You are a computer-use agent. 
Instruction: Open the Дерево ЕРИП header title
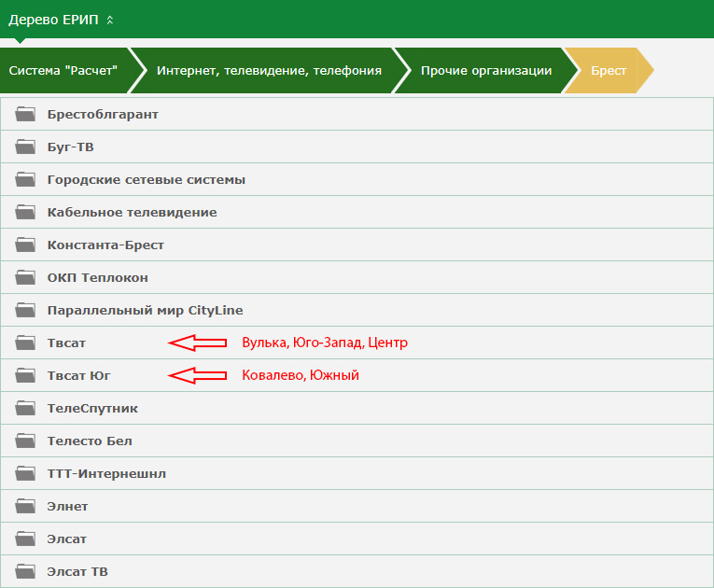click(x=53, y=20)
